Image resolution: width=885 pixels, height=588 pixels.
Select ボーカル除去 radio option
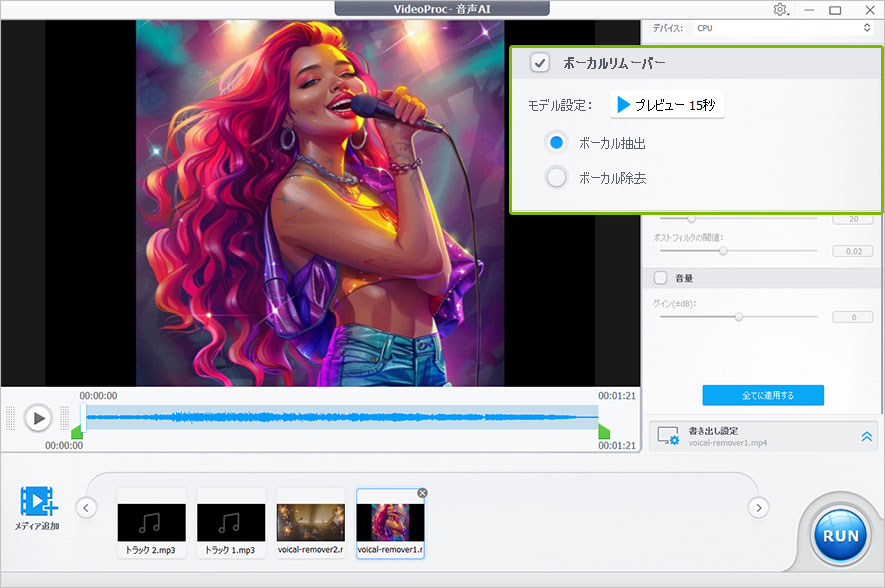coord(557,178)
